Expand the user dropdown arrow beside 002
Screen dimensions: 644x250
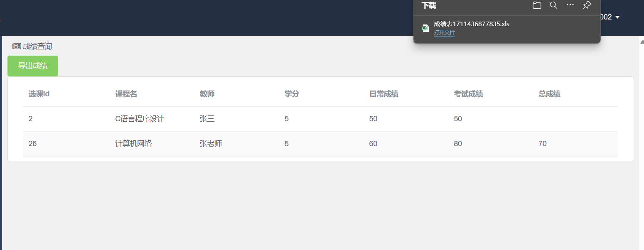click(617, 17)
